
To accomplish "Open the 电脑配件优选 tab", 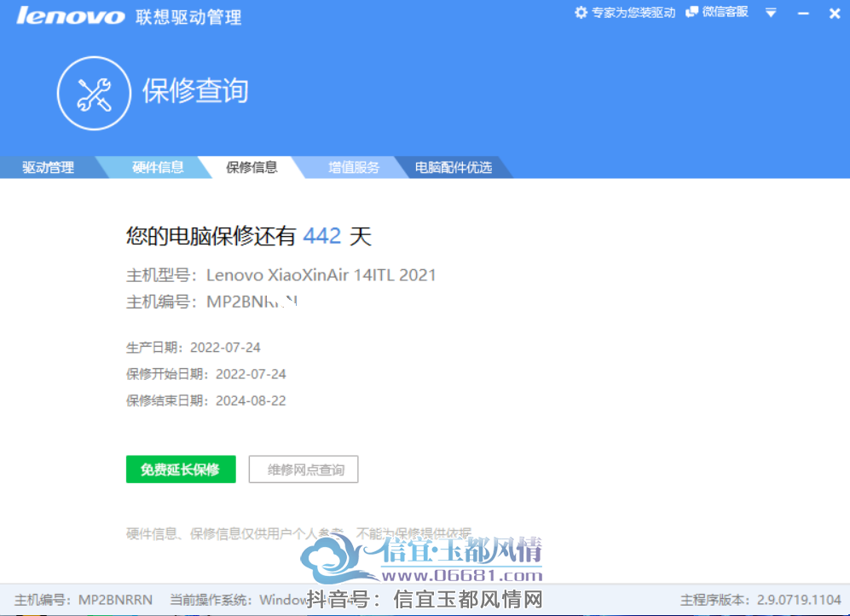I will [454, 167].
